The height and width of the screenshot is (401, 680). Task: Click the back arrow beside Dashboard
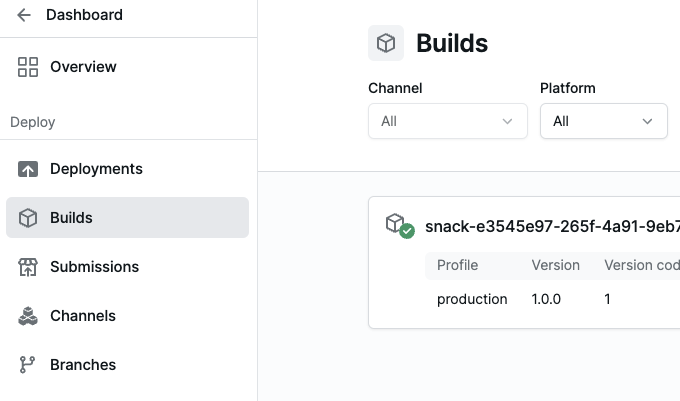[x=25, y=15]
